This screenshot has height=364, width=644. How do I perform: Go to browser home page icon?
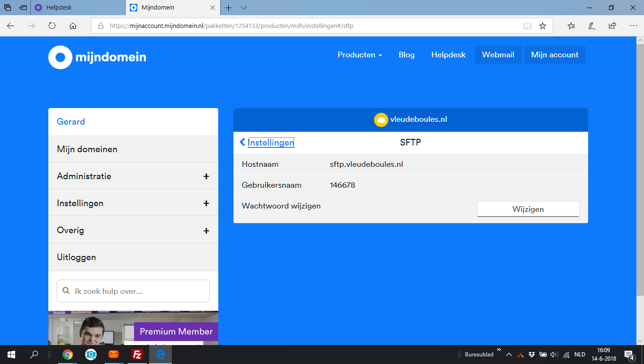tap(73, 26)
